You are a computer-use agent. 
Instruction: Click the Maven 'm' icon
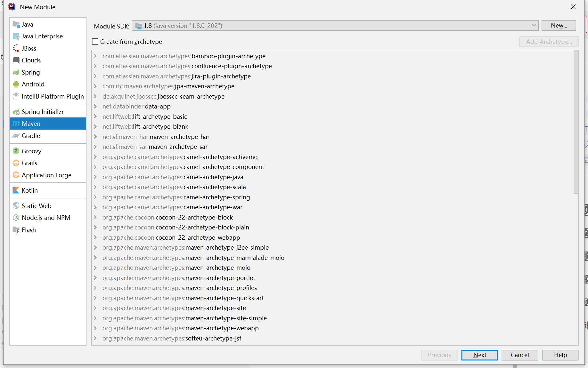(x=16, y=124)
